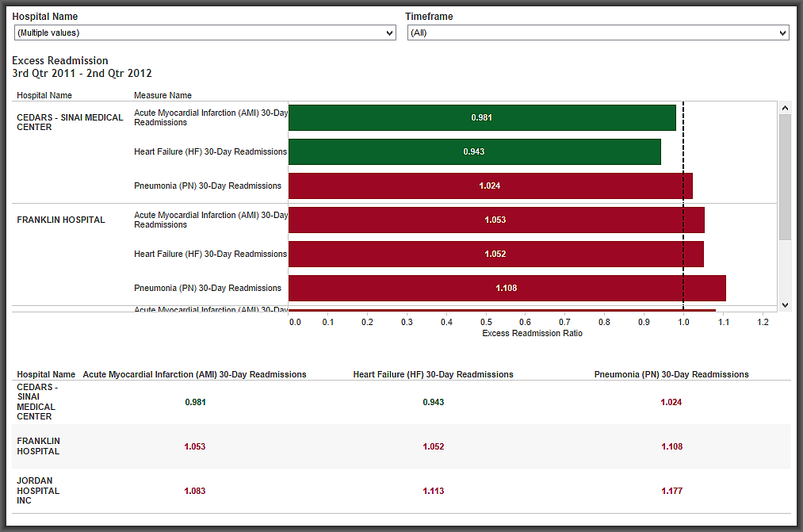Click Franklin Acute Myocardial Infarction measure label

click(211, 220)
